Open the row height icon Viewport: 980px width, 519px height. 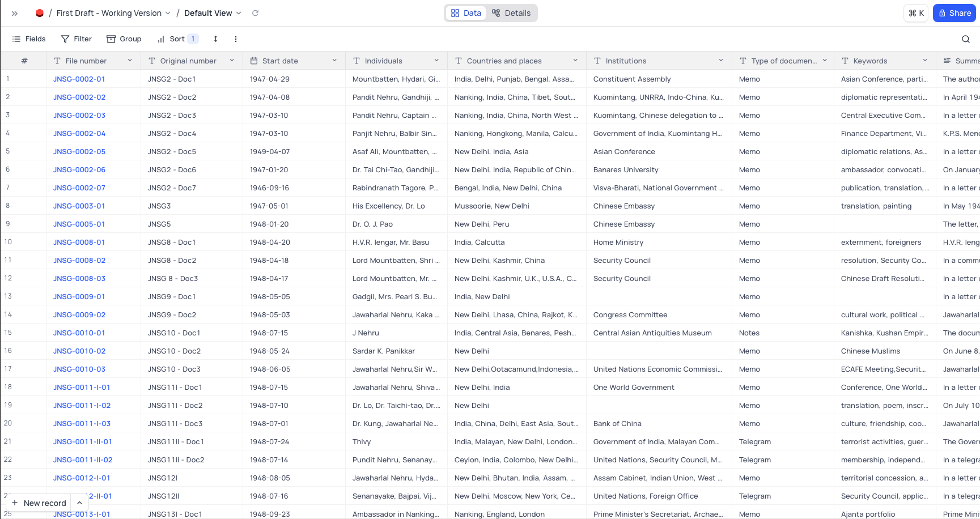[x=215, y=39]
